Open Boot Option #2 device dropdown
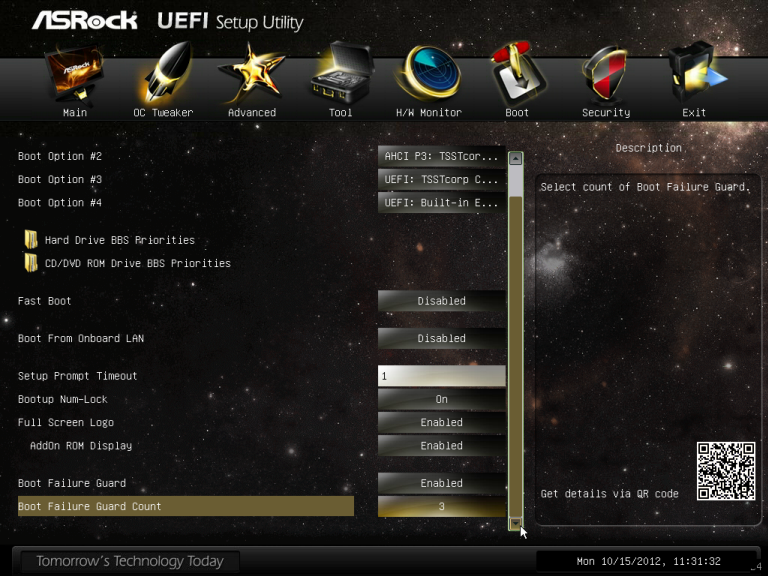 (441, 156)
